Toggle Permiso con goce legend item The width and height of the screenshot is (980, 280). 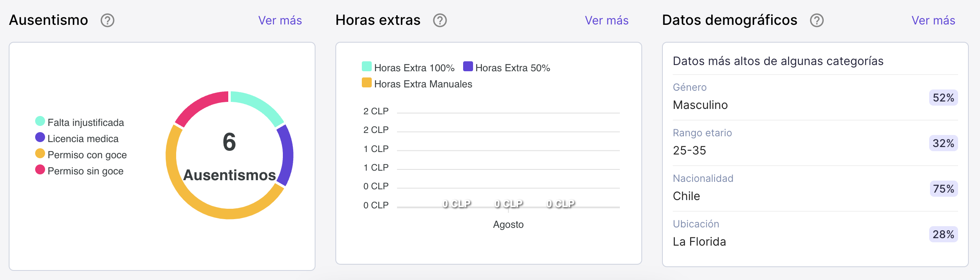pyautogui.click(x=81, y=154)
